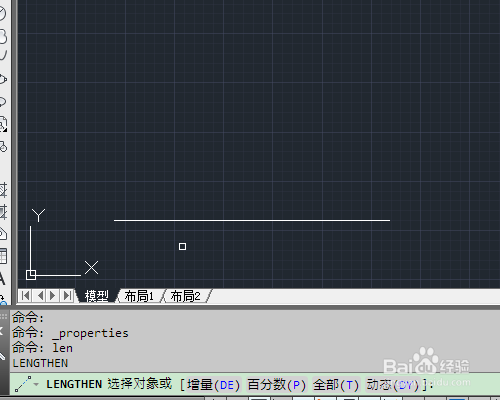Select the Ellipse Arc tool
This screenshot has width=500, height=400.
pyautogui.click(x=3, y=101)
